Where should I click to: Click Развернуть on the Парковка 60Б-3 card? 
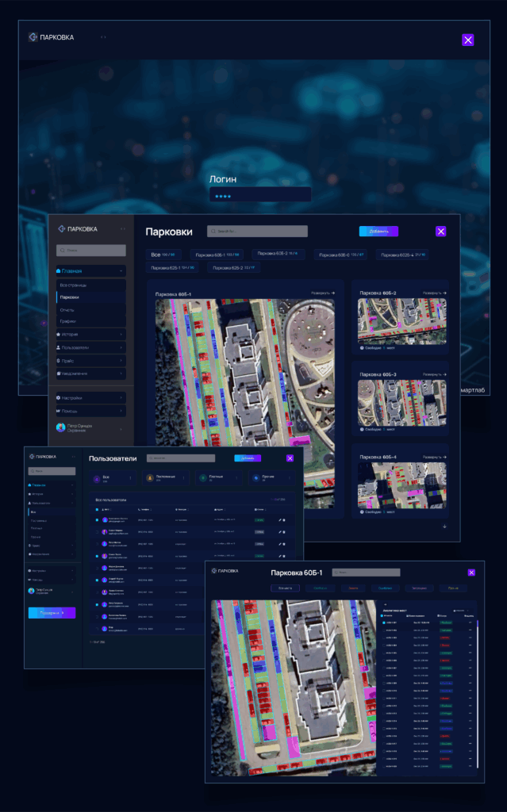pyautogui.click(x=435, y=374)
